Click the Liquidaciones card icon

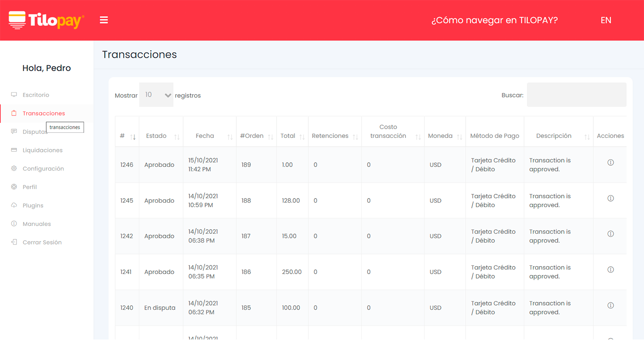point(14,150)
